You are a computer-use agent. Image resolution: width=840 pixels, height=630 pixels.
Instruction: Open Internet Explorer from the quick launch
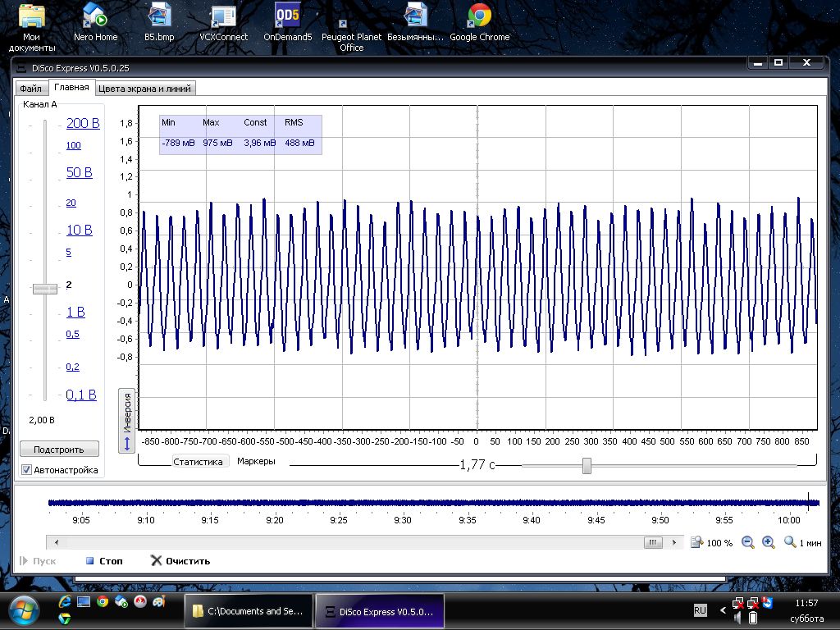pyautogui.click(x=66, y=601)
